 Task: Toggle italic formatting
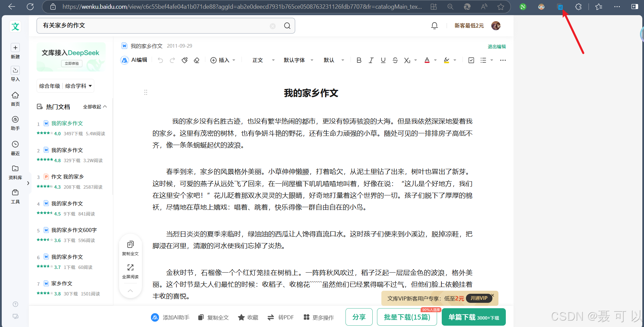click(x=371, y=60)
